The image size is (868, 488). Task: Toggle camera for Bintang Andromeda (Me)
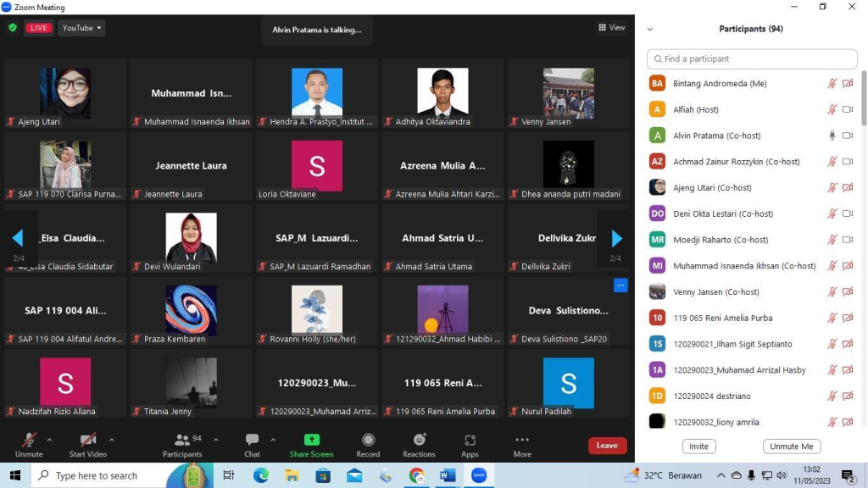pos(848,84)
